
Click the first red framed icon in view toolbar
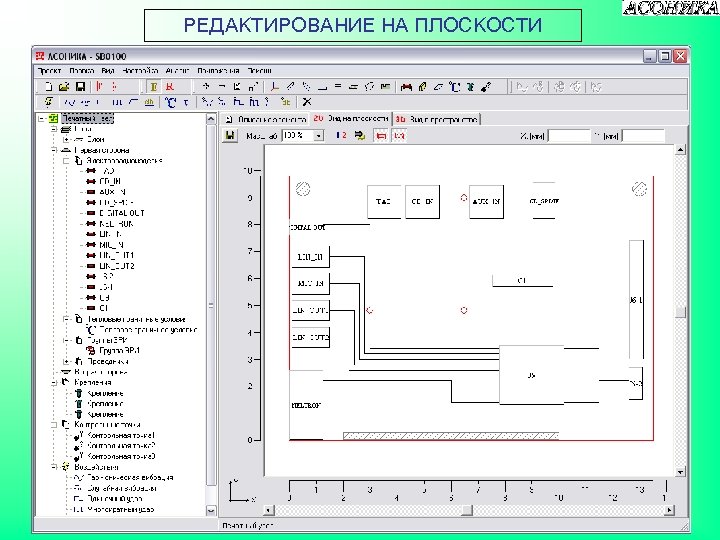point(381,135)
